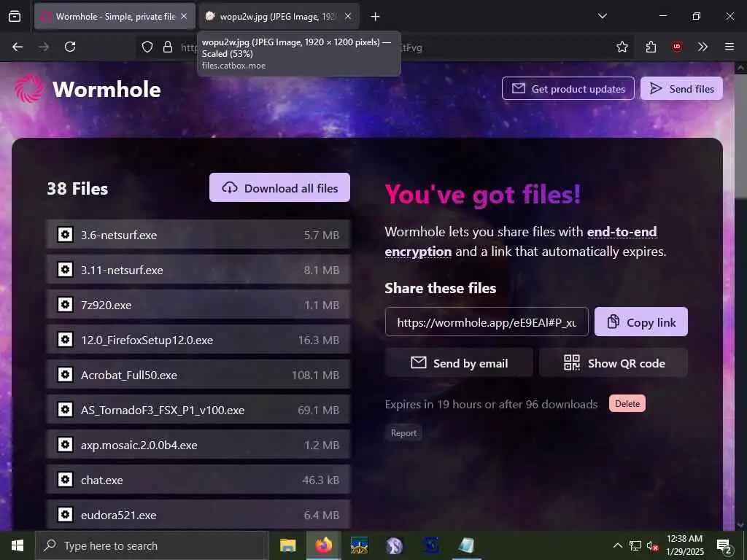Click the chat.exe file icon
The image size is (747, 560).
(x=65, y=480)
